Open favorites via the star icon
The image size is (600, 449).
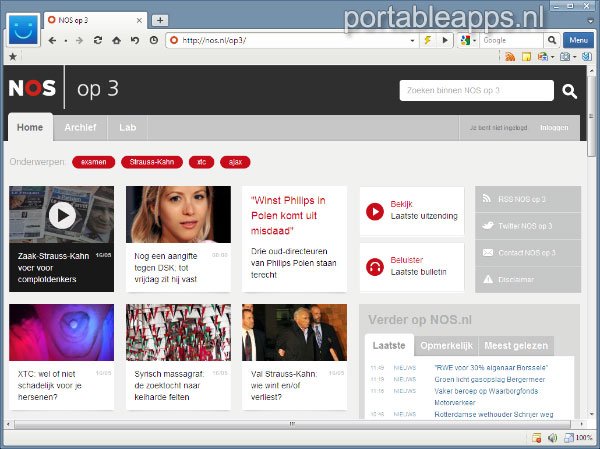click(x=13, y=57)
